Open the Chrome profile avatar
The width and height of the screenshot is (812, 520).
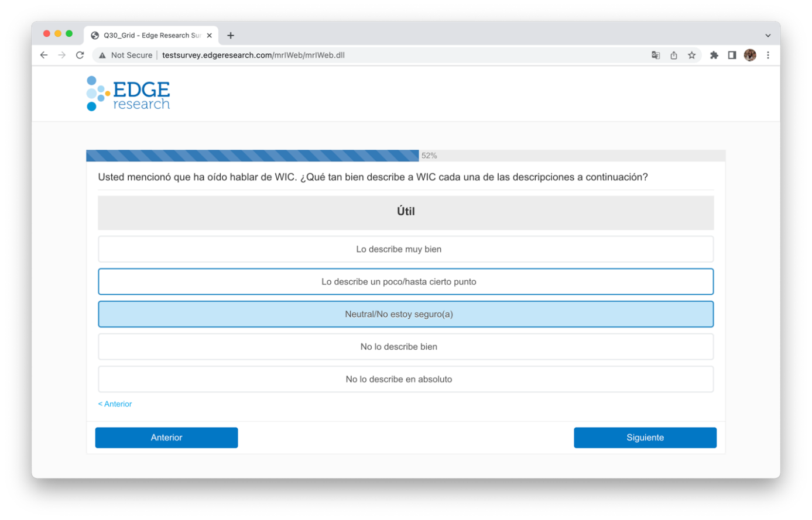click(x=750, y=55)
